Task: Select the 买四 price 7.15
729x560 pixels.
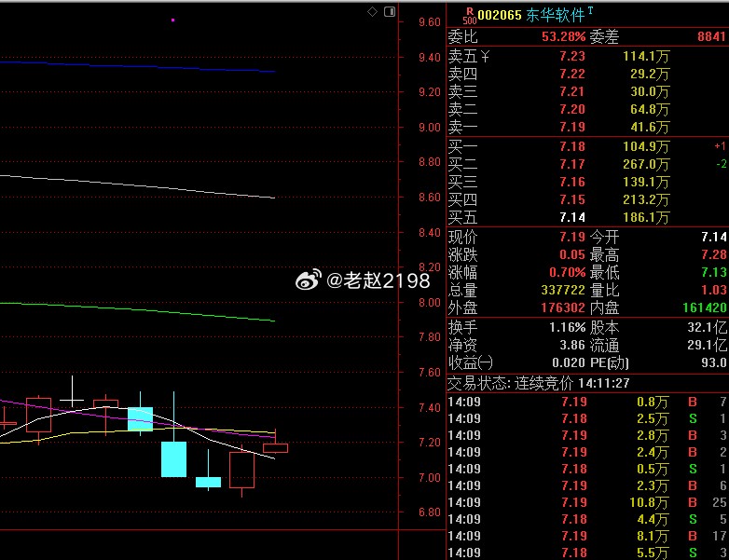Action: point(572,199)
